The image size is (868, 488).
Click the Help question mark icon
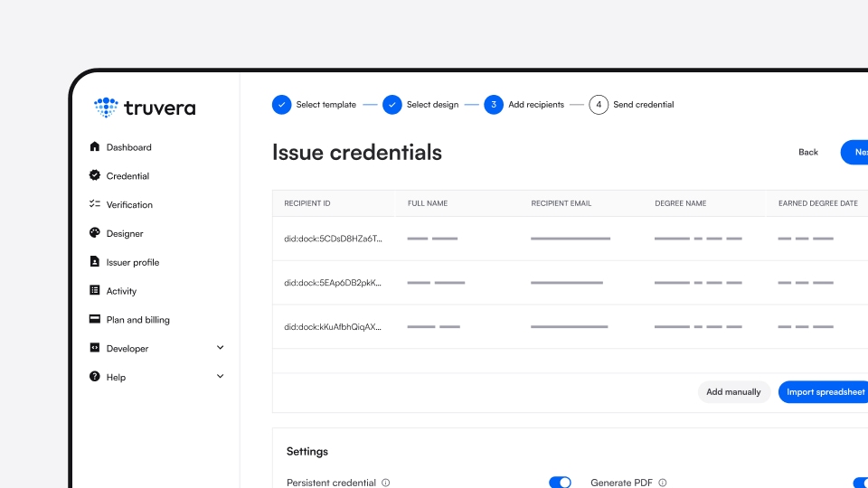click(x=95, y=377)
